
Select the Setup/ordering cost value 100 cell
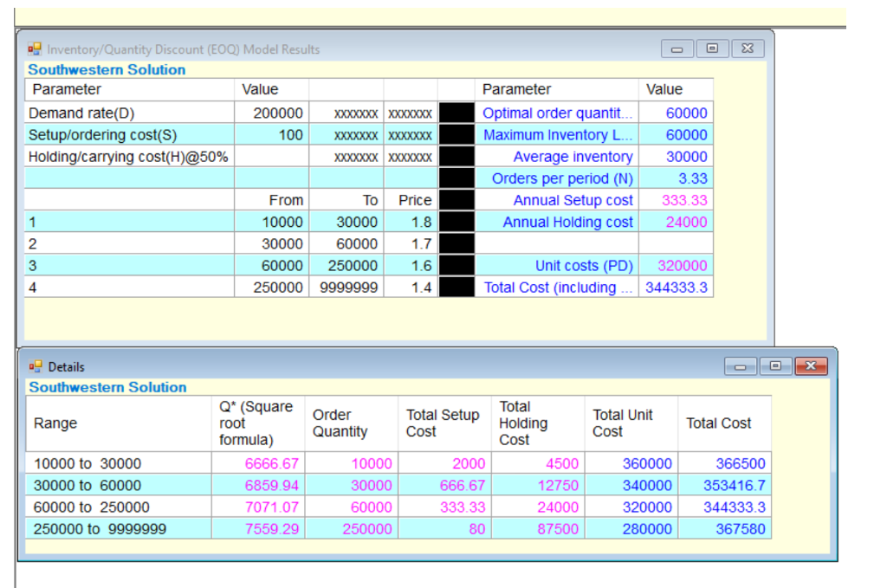(x=271, y=135)
